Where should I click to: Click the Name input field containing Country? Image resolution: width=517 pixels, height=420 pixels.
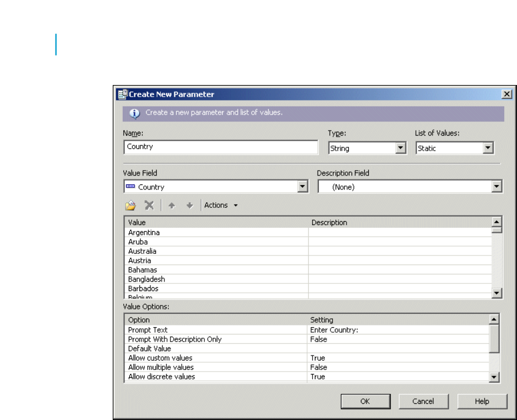(221, 147)
